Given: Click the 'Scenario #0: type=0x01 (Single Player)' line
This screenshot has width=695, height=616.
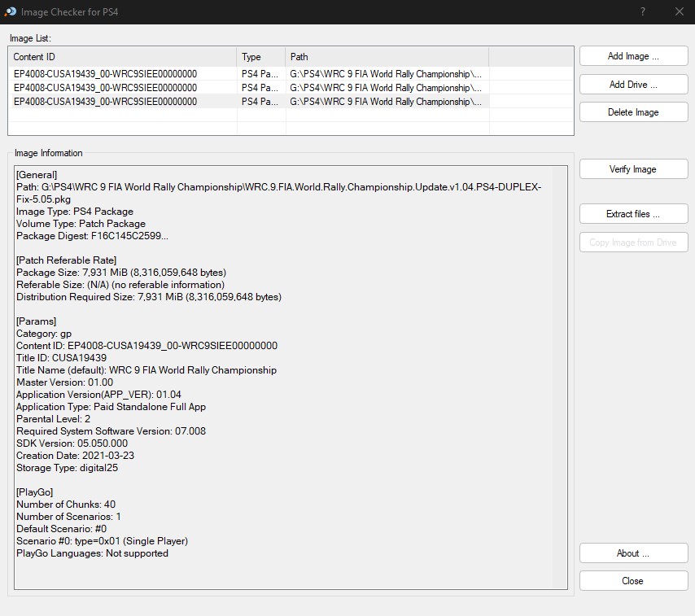Looking at the screenshot, I should (x=103, y=541).
